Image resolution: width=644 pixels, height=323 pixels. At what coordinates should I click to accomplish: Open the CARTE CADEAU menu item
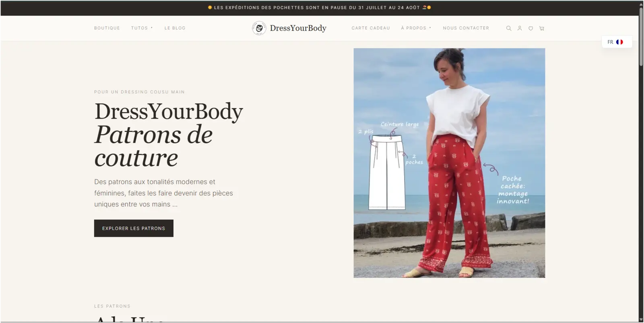click(371, 28)
